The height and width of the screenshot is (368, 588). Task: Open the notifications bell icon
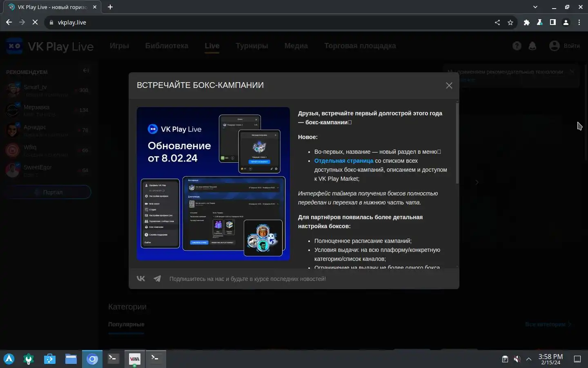click(532, 46)
